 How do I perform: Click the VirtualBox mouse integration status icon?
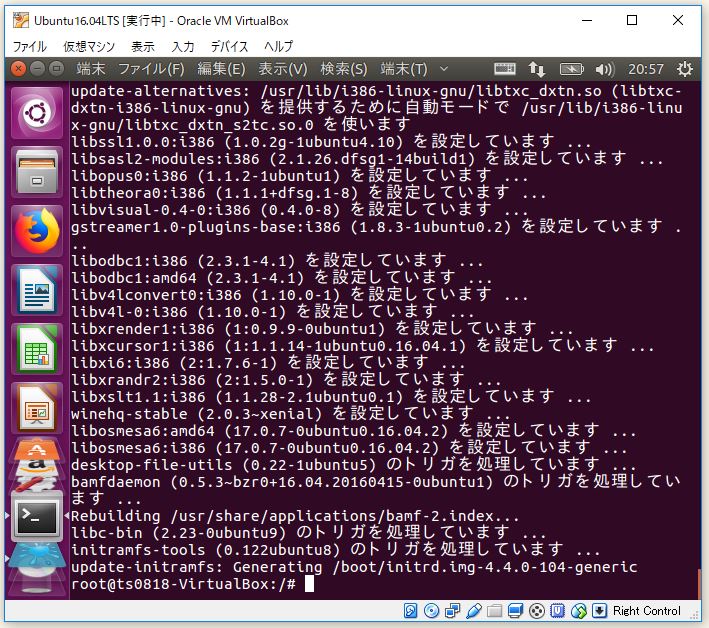click(x=578, y=611)
